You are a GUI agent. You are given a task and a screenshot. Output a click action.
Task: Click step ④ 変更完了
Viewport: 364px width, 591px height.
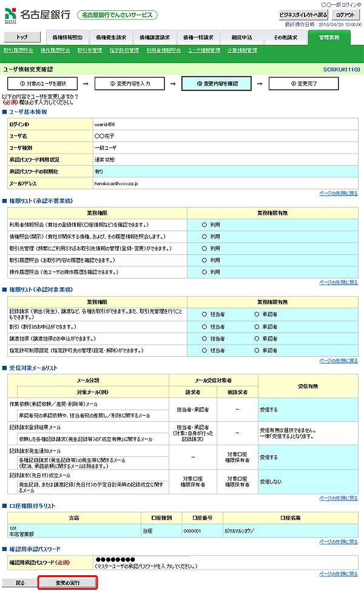304,84
